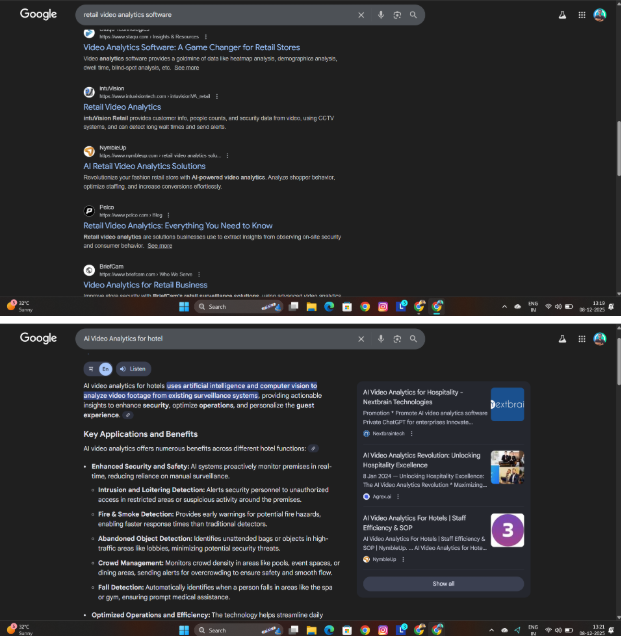Start voice search beside 'retail video analytics software' query
Screen dimensions: 621x636
(x=380, y=15)
